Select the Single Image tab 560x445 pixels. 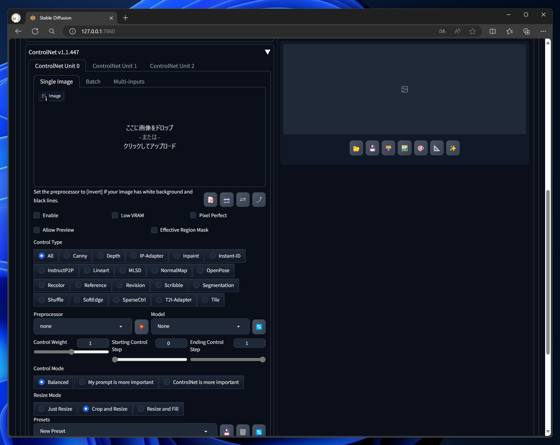point(56,82)
